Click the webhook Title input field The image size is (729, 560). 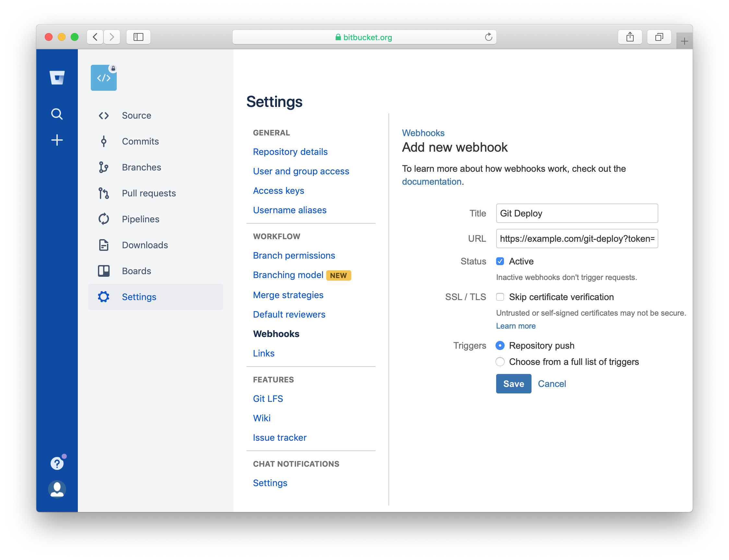point(577,213)
